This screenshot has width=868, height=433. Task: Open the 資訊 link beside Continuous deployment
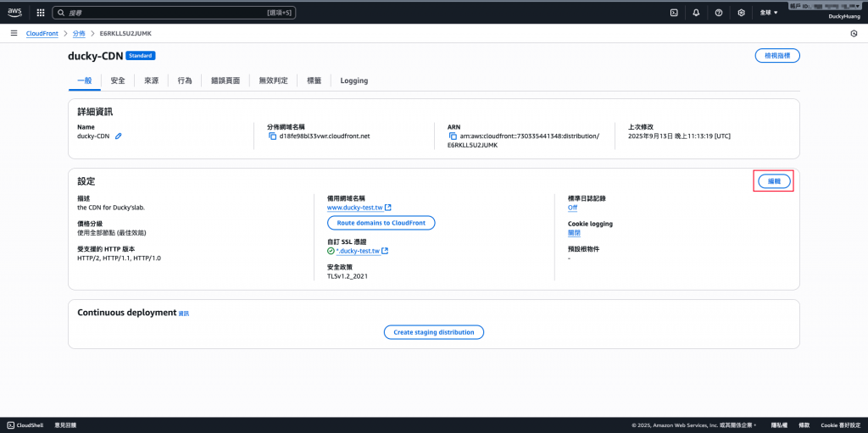pyautogui.click(x=184, y=314)
